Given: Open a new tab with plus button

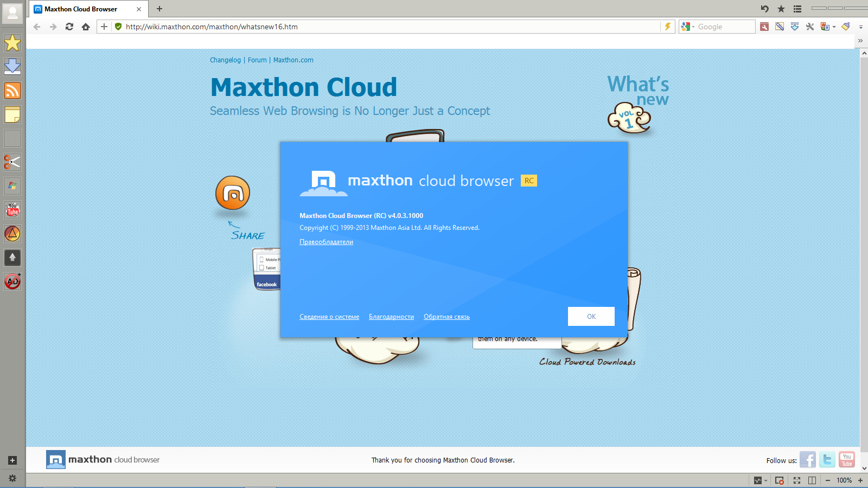Looking at the screenshot, I should point(159,9).
